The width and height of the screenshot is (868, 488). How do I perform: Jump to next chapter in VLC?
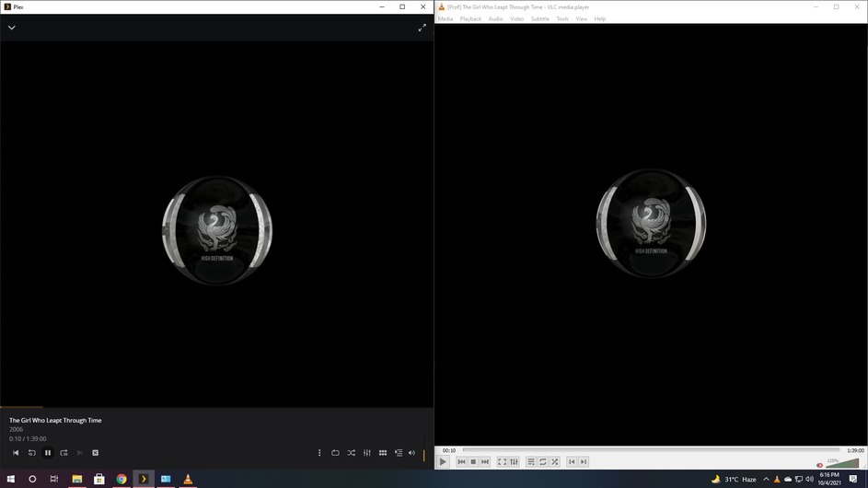(x=584, y=461)
